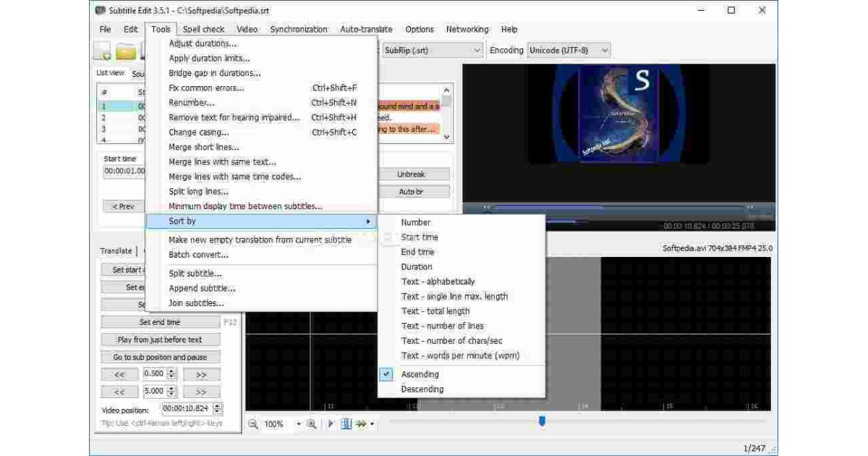Increment the video position spinner

point(218,406)
